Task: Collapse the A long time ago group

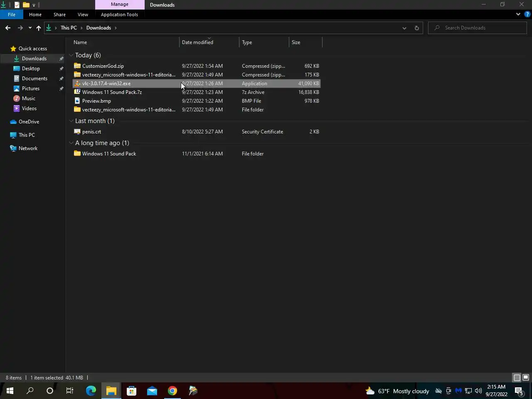Action: 71,143
